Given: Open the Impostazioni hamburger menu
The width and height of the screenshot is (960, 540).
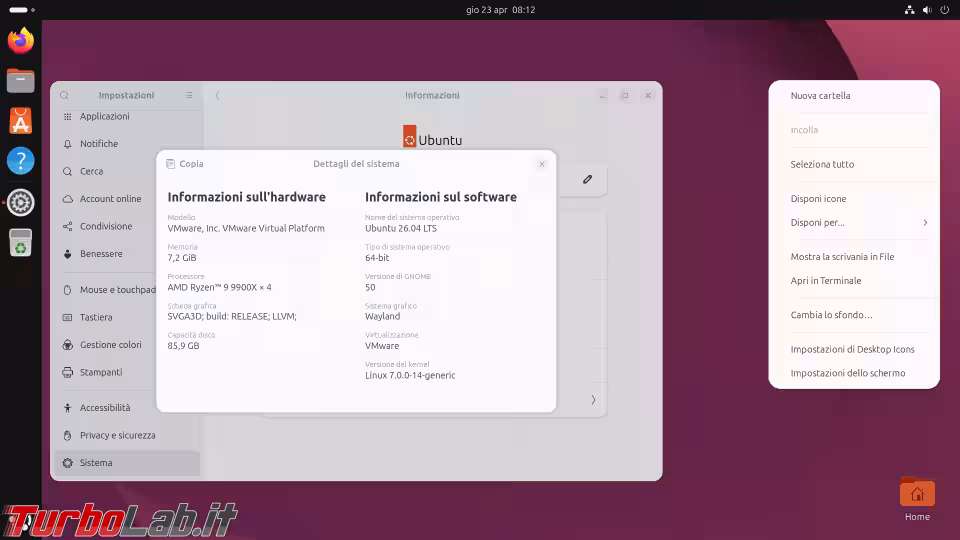Looking at the screenshot, I should pyautogui.click(x=189, y=96).
